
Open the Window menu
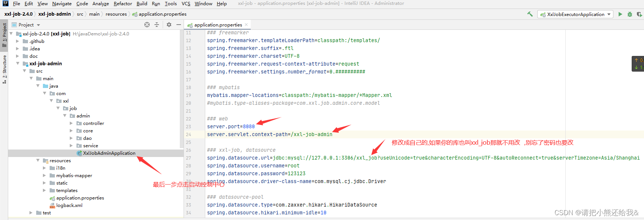pos(203,3)
